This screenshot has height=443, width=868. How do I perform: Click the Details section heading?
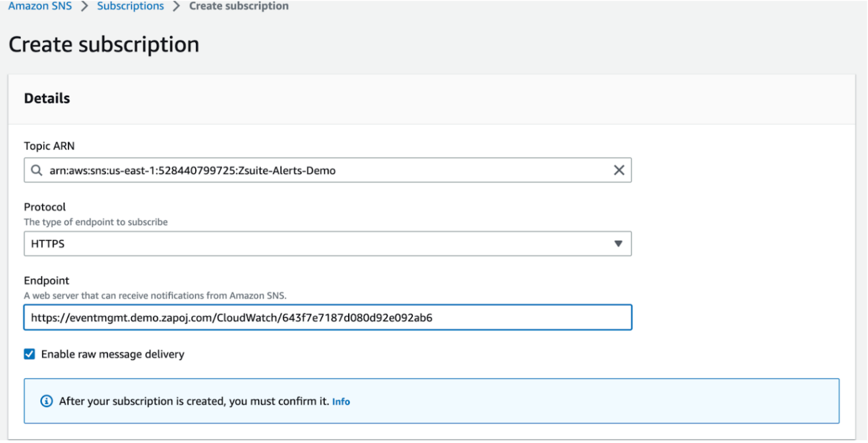[47, 98]
